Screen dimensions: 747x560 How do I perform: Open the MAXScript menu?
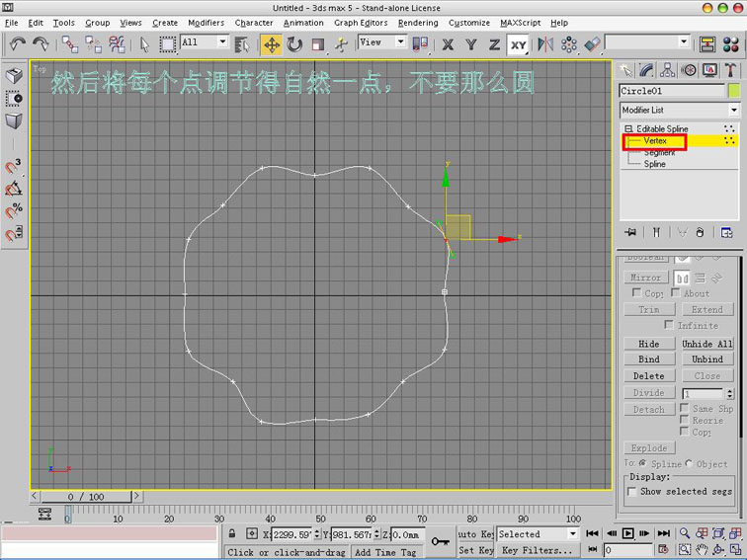click(x=520, y=23)
